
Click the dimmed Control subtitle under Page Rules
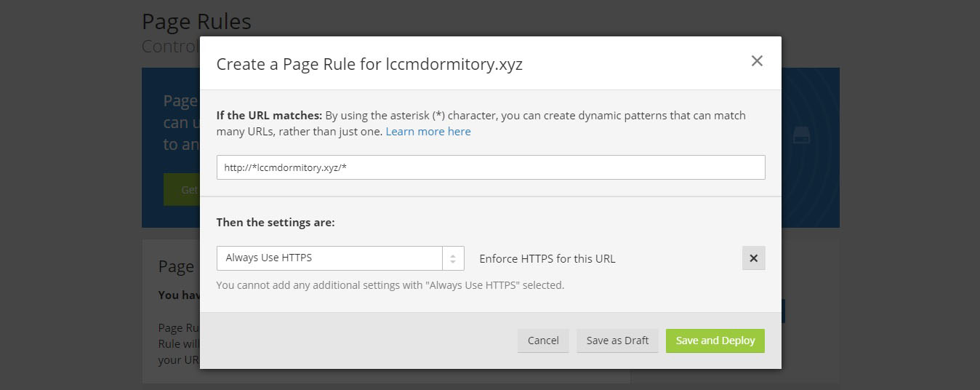pos(171,46)
